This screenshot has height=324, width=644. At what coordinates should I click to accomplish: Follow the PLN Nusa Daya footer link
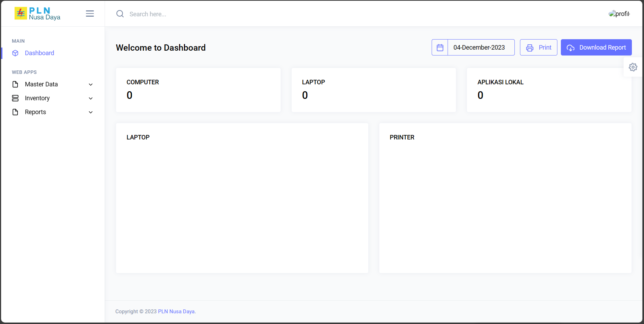coord(177,312)
